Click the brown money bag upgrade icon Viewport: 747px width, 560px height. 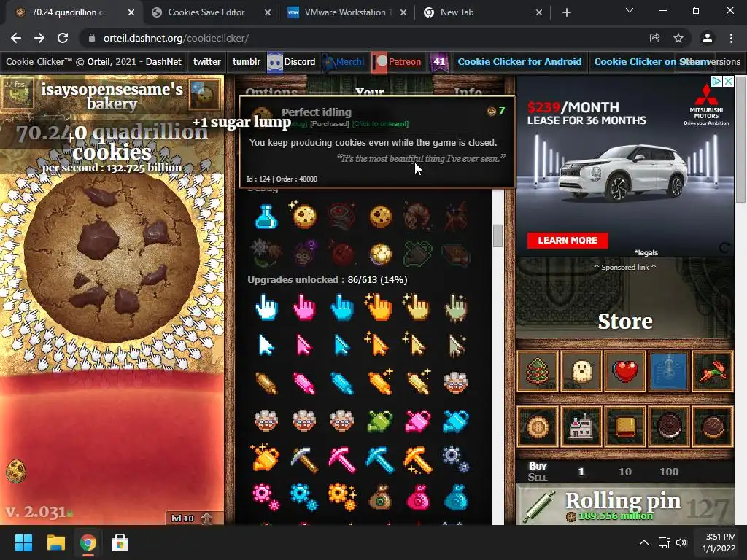click(379, 497)
